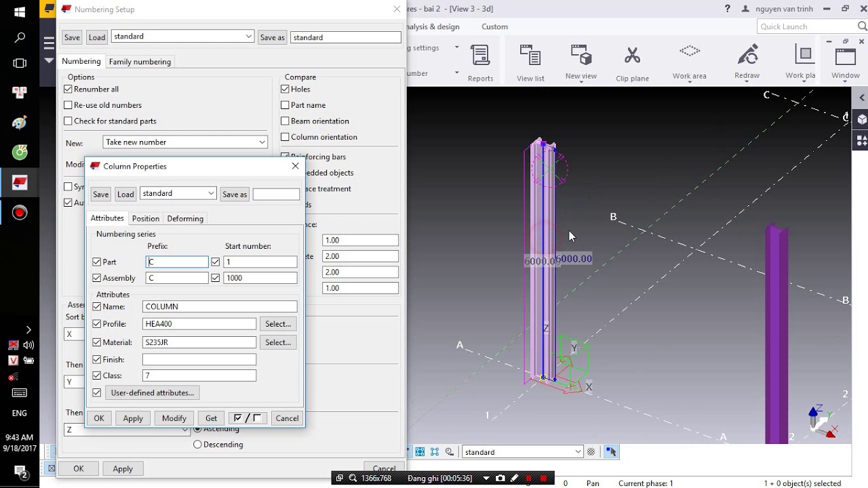Click the Quick Launch search magnifier
This screenshot has height=488, width=868.
(x=863, y=26)
